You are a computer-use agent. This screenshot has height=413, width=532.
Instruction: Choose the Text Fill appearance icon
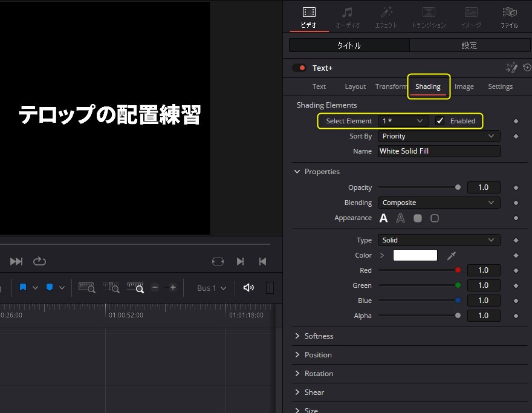point(383,218)
